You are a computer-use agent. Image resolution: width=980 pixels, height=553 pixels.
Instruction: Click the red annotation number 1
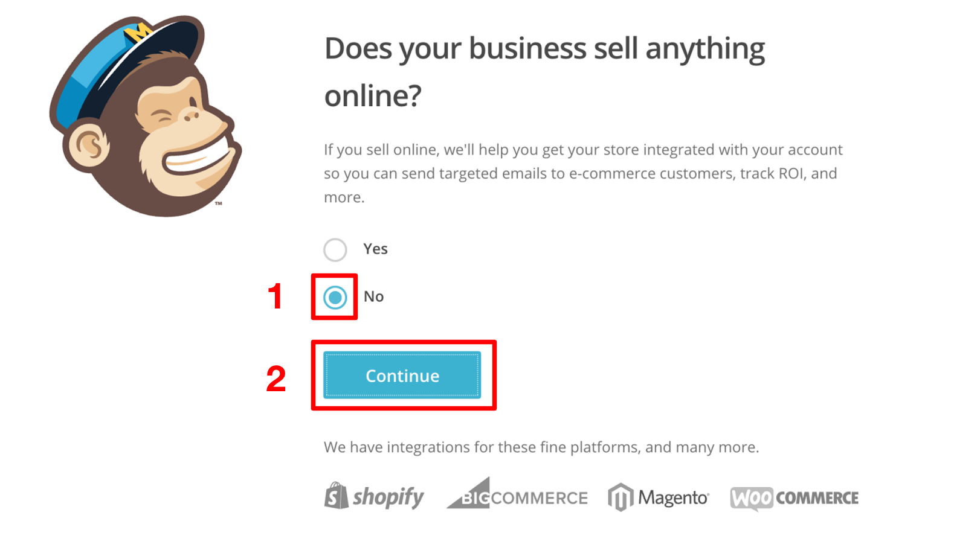[276, 296]
